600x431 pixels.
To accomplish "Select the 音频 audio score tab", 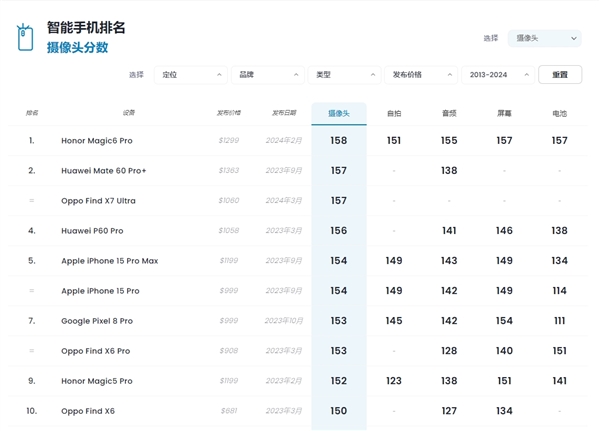I will (x=449, y=114).
